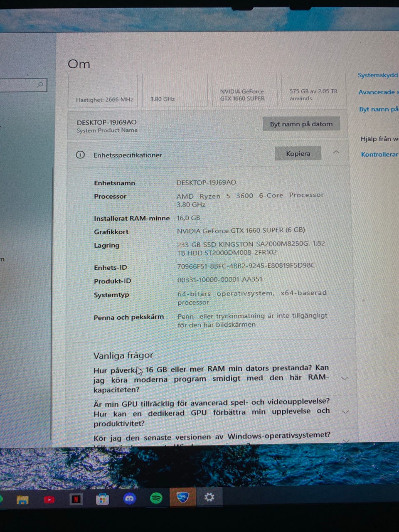399x532 pixels.
Task: Collapse the Enhetsspecifikationer section chevron
Action: point(336,152)
